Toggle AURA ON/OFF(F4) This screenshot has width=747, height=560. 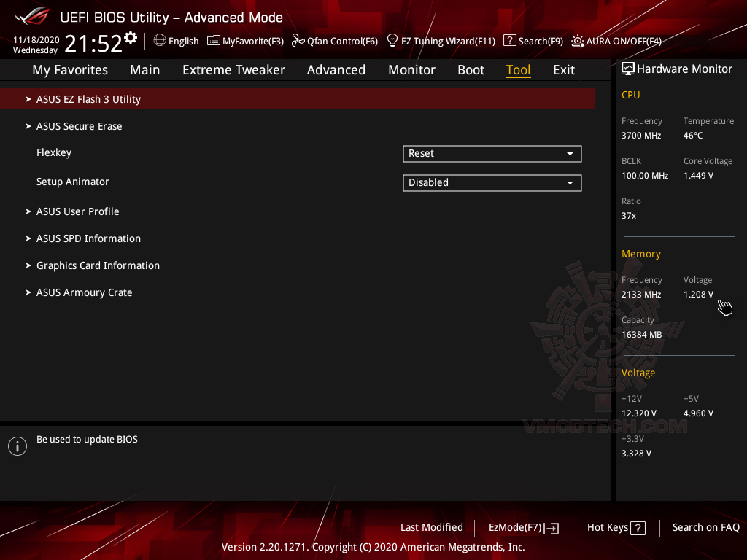click(624, 42)
